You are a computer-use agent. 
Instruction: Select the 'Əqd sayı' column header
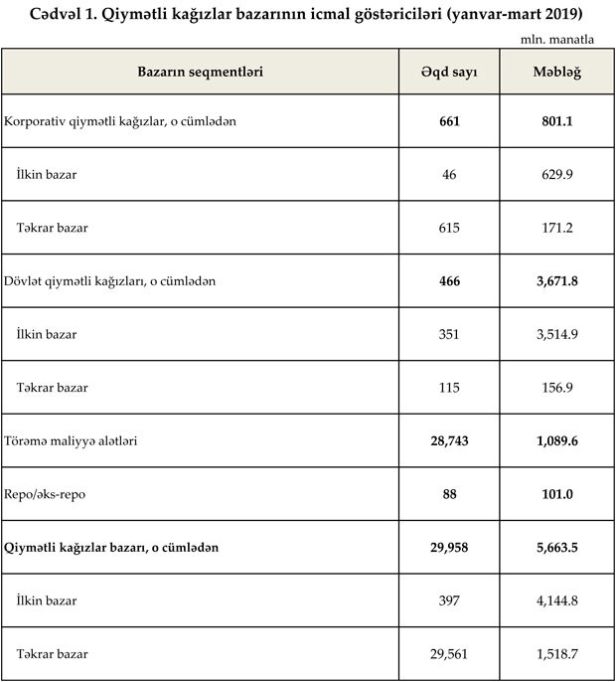449,73
